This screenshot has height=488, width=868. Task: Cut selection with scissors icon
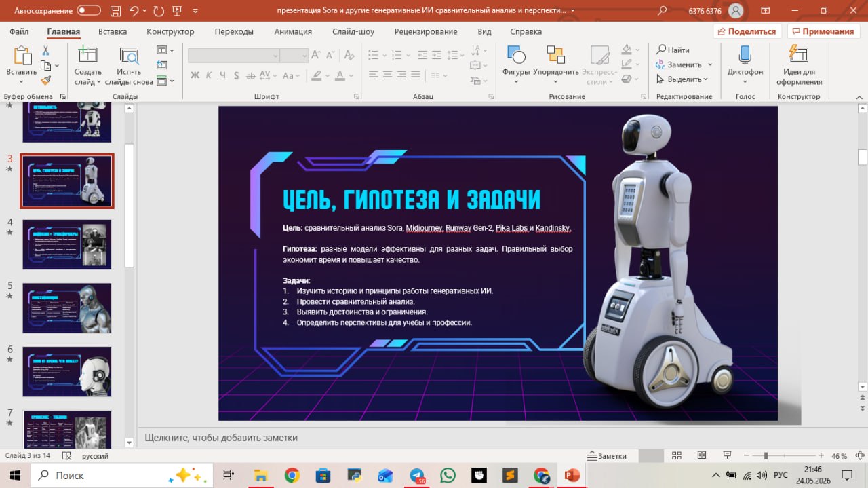click(x=45, y=51)
